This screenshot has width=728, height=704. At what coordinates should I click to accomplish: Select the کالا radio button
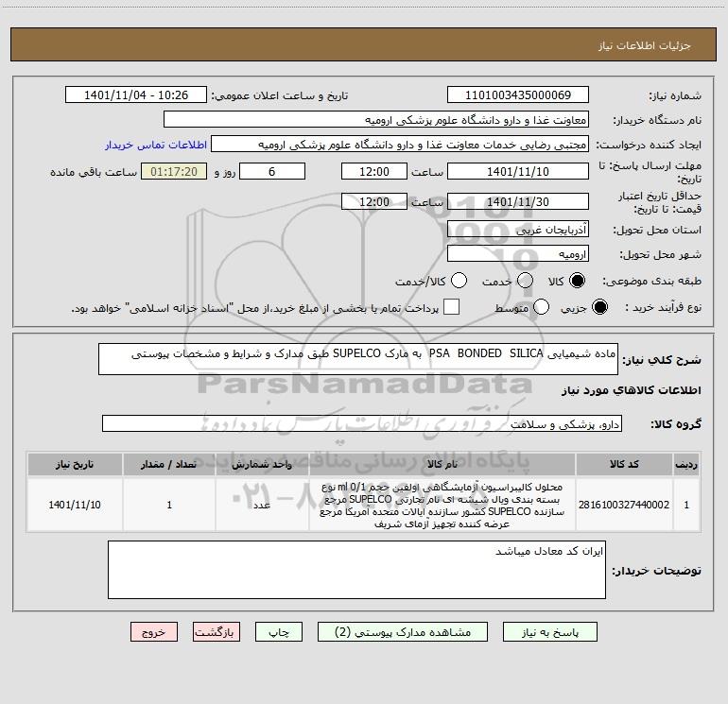pos(578,281)
